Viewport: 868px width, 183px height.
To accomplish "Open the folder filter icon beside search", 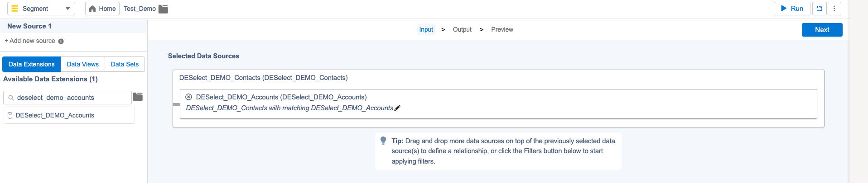I will click(x=138, y=97).
